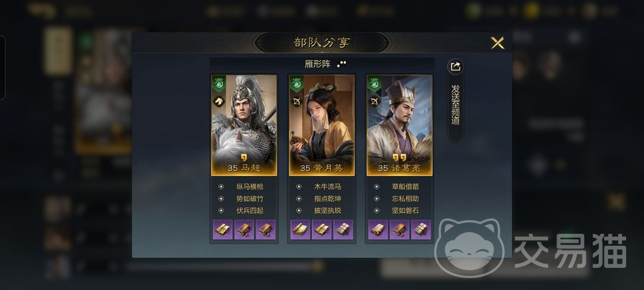Screen dimensions: 644x290
Task: Expand the 势如破竹 skill entry
Action: (x=250, y=199)
